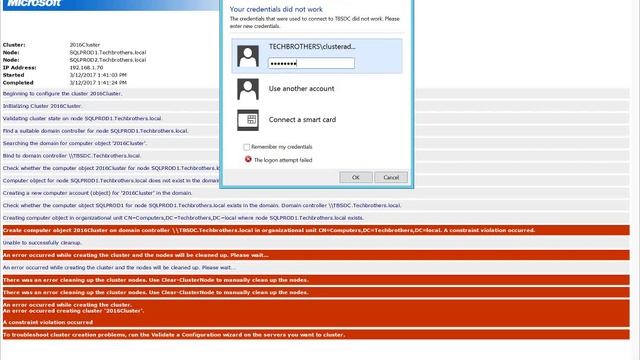Screen dimensions: 640x360
Task: Click 'Creating computer object in organizational unit' row
Action: coord(316,218)
